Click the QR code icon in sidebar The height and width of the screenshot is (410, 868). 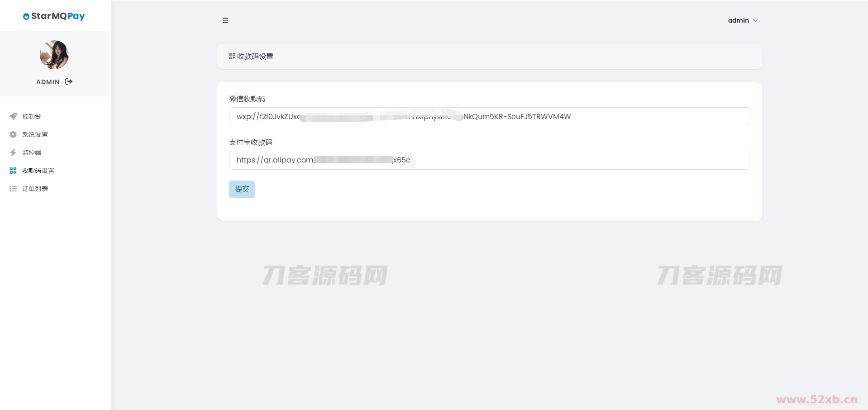pos(13,171)
